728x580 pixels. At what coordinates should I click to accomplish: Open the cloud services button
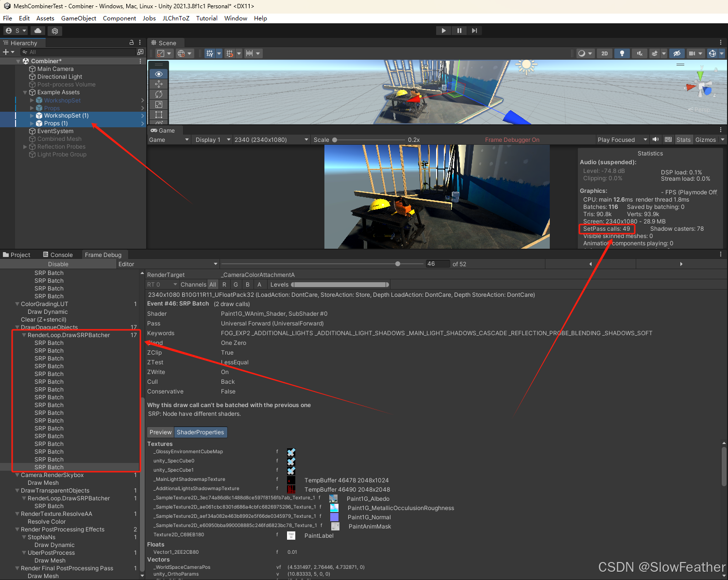click(38, 31)
